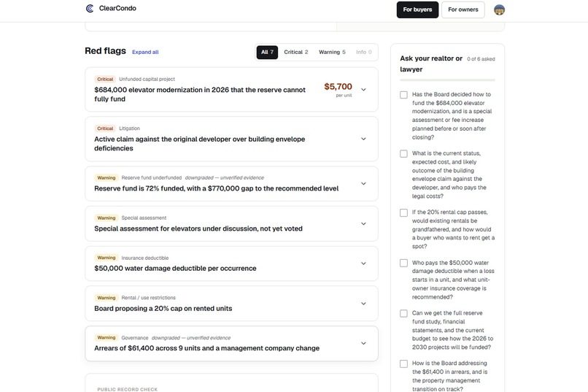Check the building envelope claim status question
Image resolution: width=588 pixels, height=392 pixels.
click(403, 154)
